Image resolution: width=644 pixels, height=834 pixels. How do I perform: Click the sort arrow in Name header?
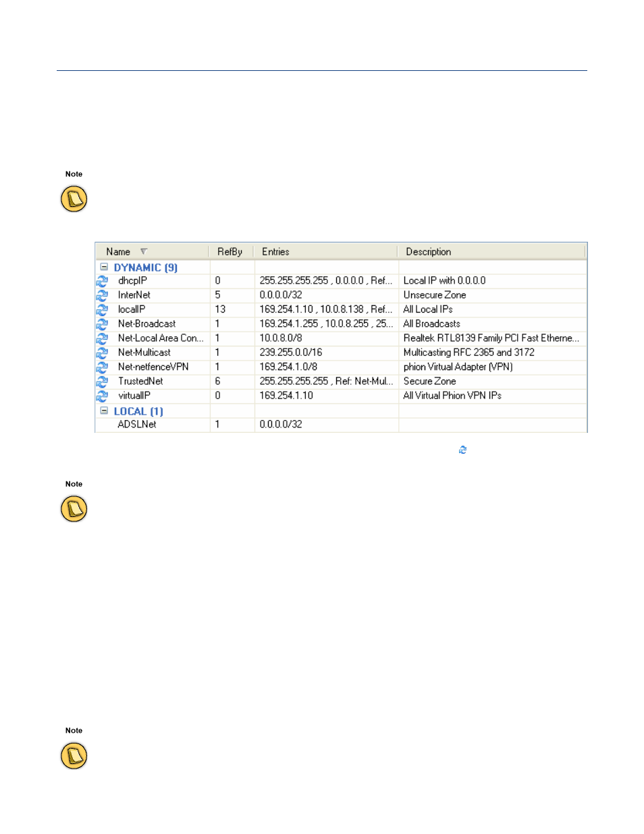(x=144, y=251)
